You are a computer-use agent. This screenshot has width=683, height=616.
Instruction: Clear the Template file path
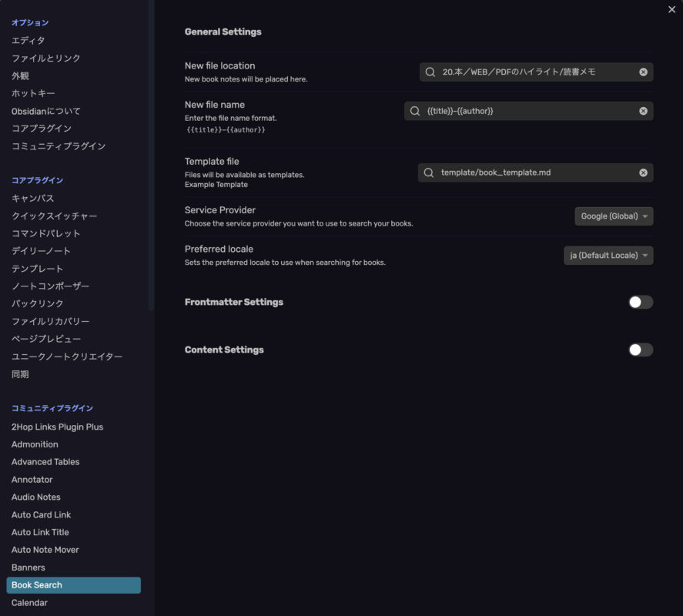pos(643,172)
